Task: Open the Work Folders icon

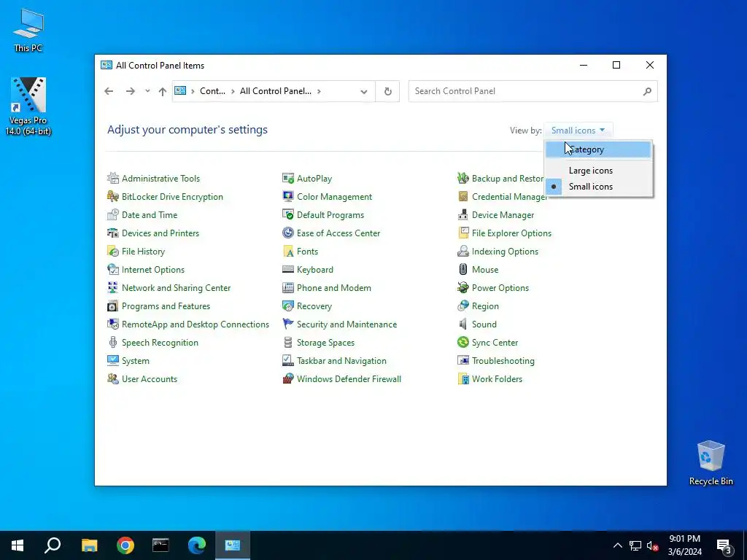Action: 462,378
